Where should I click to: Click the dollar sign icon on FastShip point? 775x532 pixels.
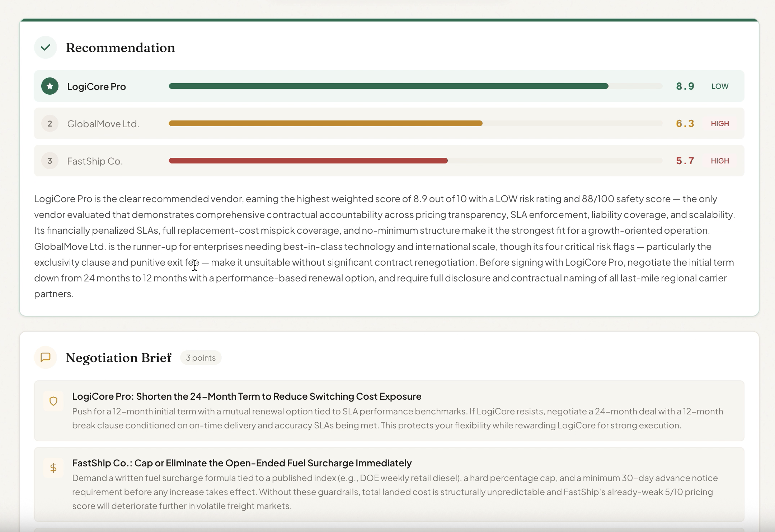[53, 468]
